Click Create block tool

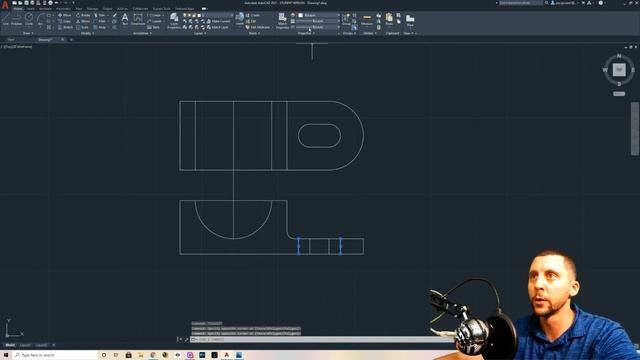[x=253, y=15]
